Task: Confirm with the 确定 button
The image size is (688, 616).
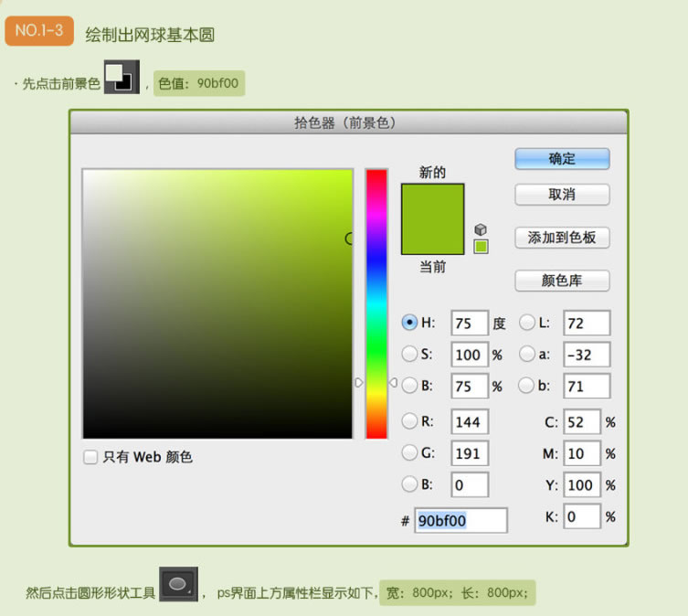Action: pyautogui.click(x=562, y=158)
